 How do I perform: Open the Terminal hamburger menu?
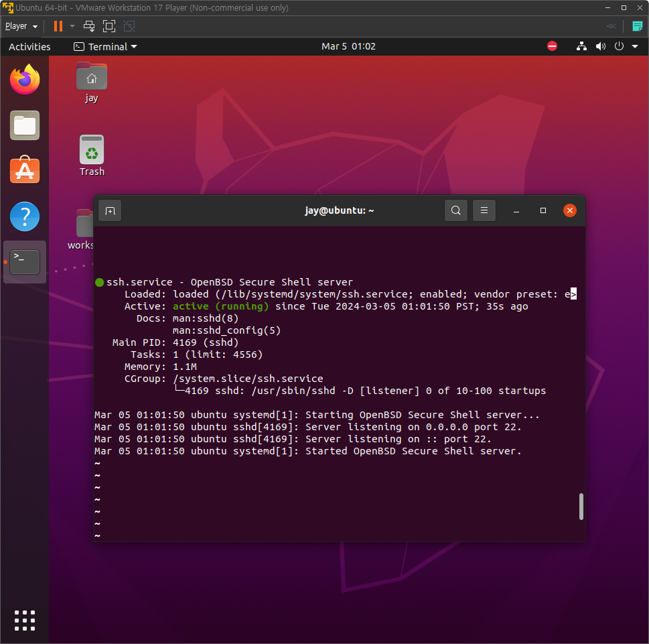click(484, 210)
